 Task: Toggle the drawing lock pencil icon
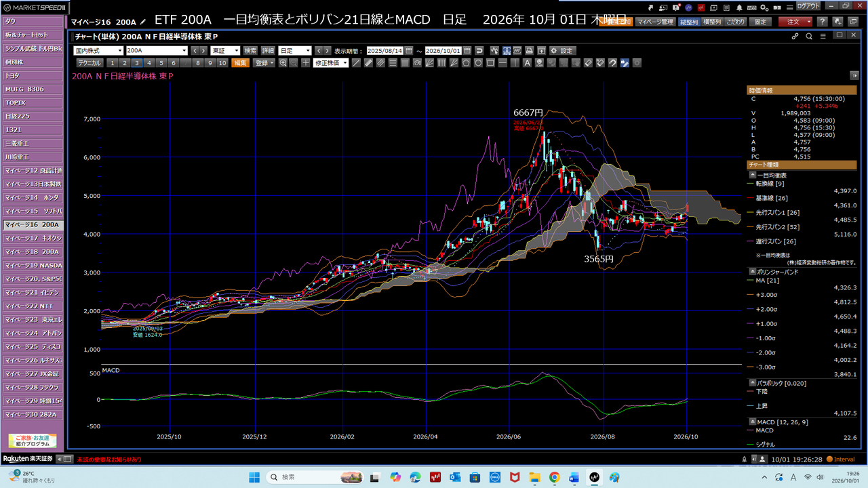(625, 63)
